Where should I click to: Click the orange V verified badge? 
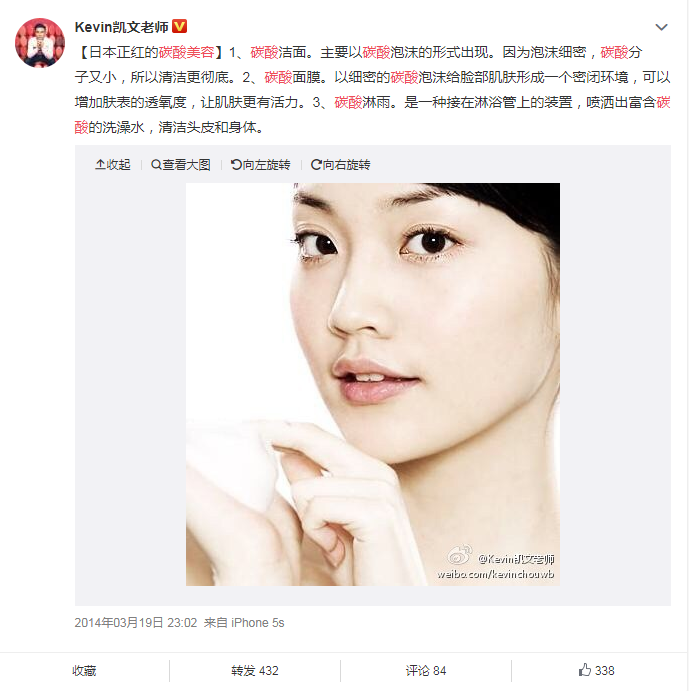click(x=179, y=26)
